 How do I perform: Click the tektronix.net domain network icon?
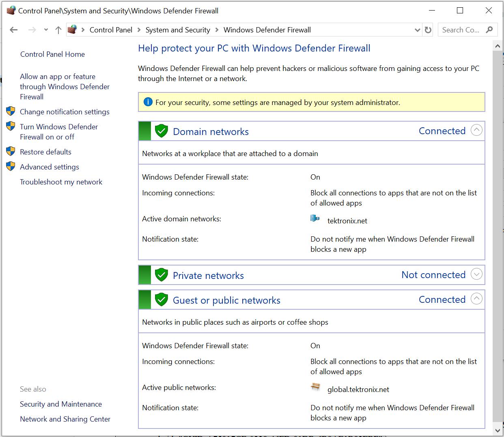(x=315, y=219)
